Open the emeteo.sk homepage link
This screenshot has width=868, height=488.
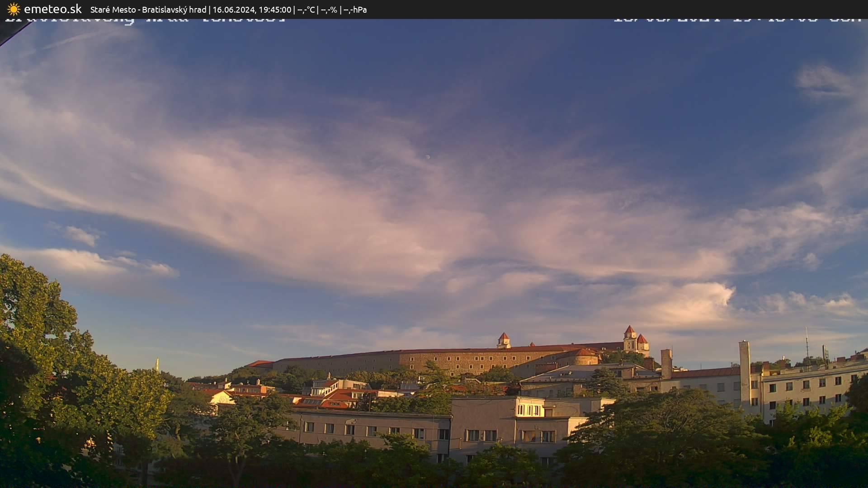coord(53,9)
